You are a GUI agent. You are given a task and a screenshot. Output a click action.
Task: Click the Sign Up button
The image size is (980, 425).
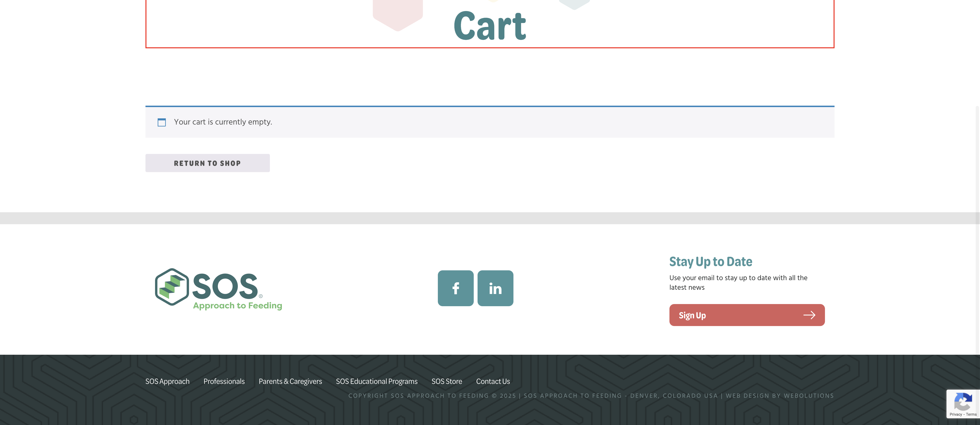(x=746, y=315)
